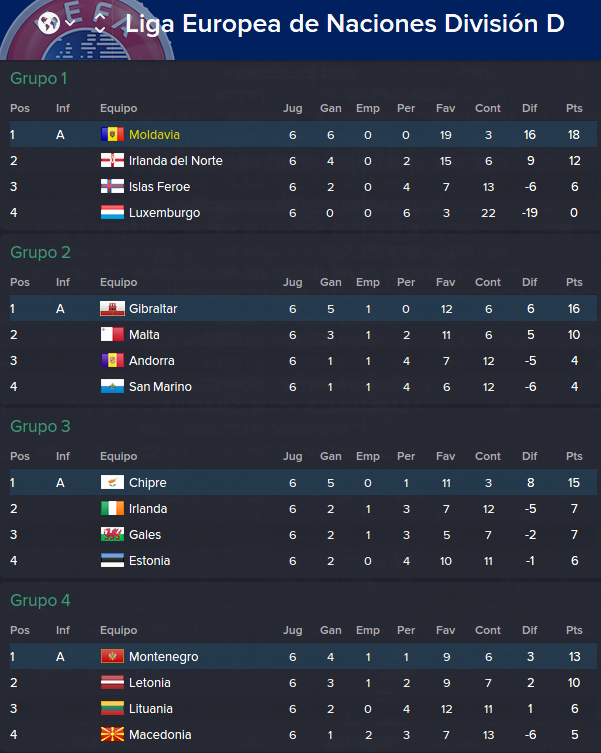Click the Montenegro flag icon
The image size is (601, 753).
click(x=112, y=656)
